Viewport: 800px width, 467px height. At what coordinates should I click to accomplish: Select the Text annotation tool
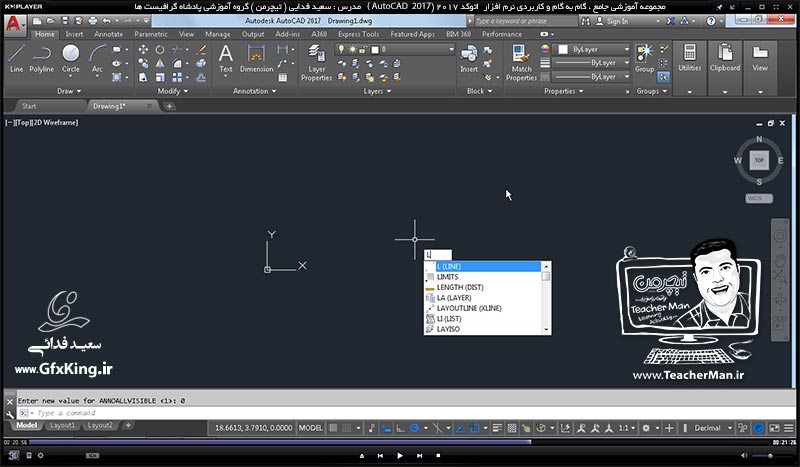click(x=226, y=59)
